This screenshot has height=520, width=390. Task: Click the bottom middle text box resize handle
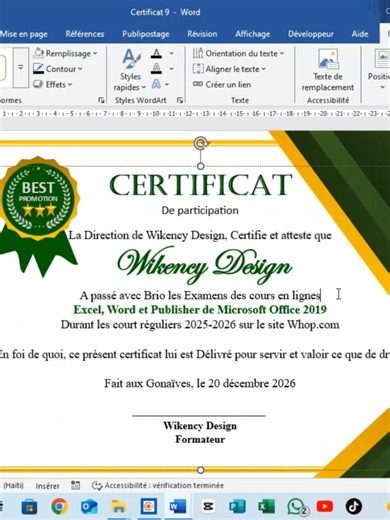[x=200, y=470]
